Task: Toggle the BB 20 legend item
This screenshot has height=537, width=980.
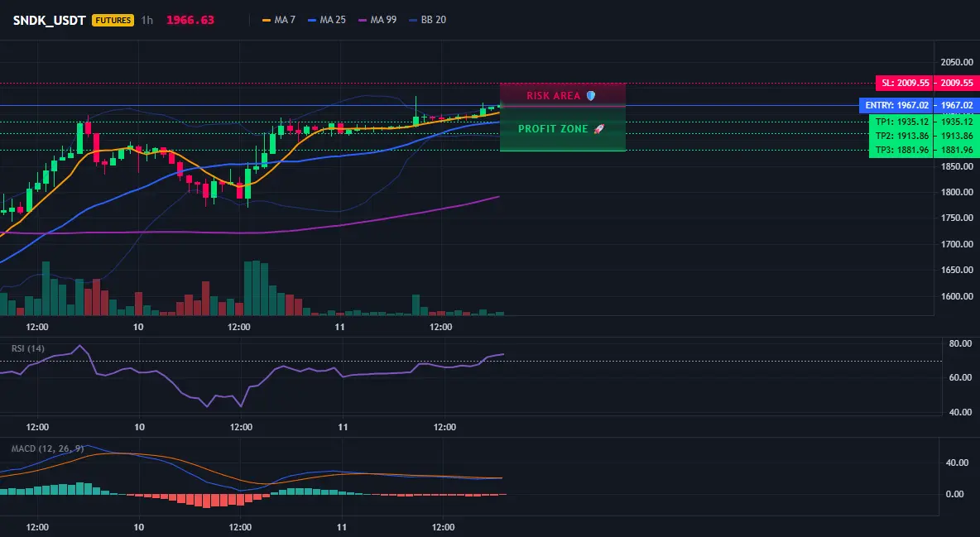Action: tap(427, 20)
